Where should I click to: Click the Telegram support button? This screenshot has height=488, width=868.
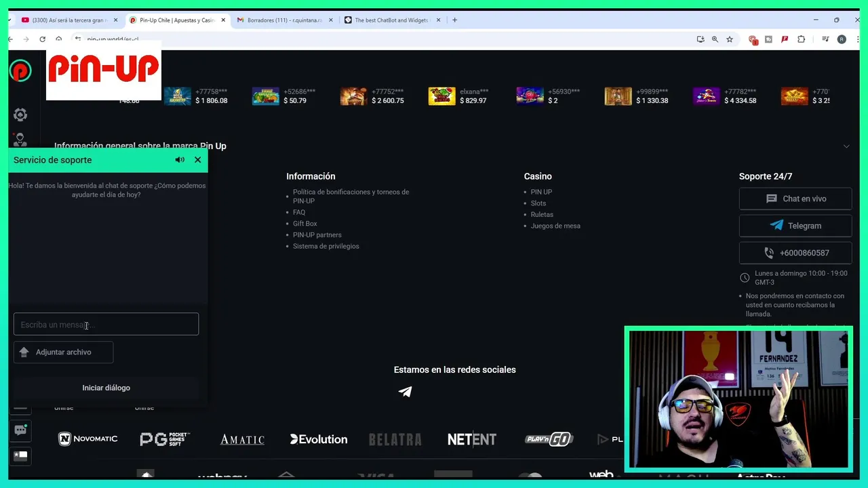(x=795, y=226)
